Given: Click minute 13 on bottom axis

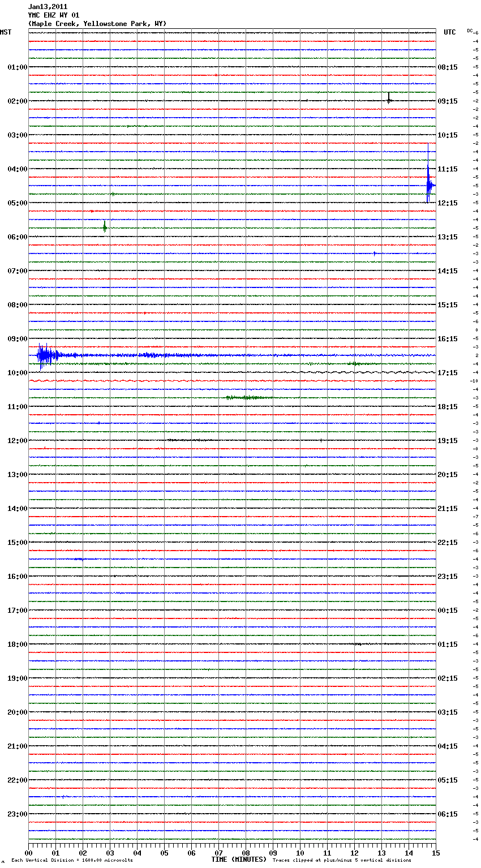Looking at the screenshot, I should tap(381, 853).
